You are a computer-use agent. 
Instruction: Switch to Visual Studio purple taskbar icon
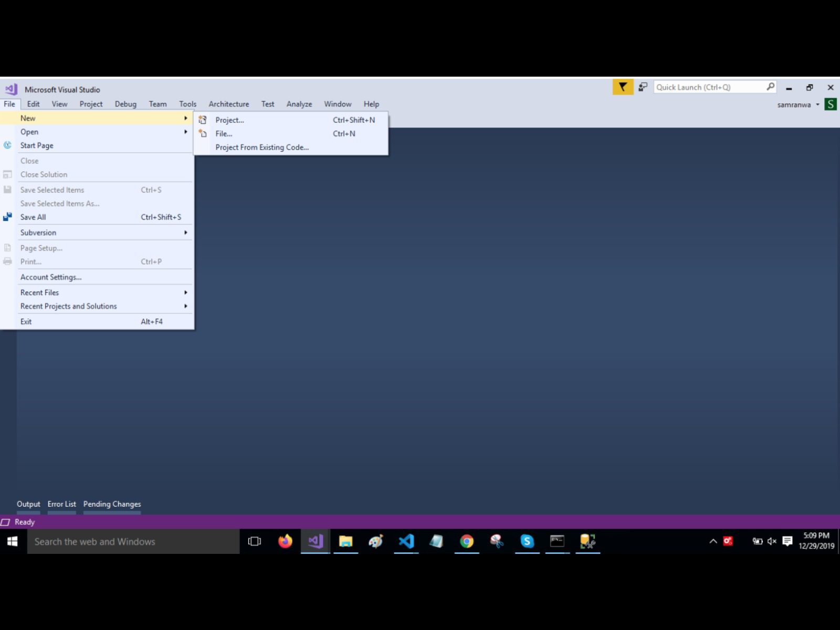point(316,541)
